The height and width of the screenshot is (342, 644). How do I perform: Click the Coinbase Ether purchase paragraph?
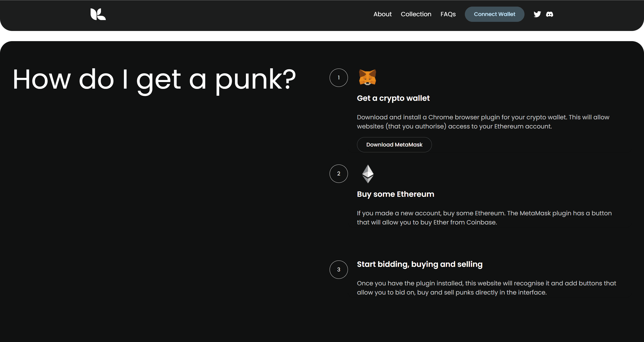click(x=484, y=218)
